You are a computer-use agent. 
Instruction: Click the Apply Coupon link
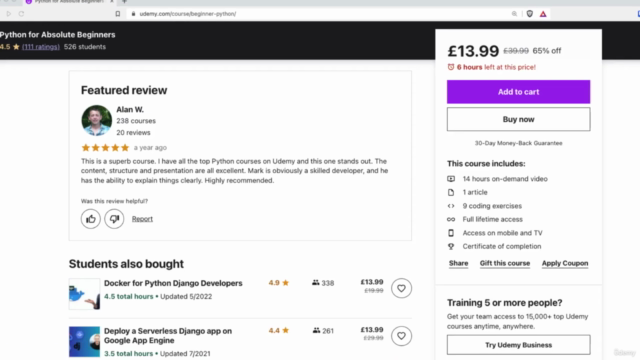click(x=565, y=263)
